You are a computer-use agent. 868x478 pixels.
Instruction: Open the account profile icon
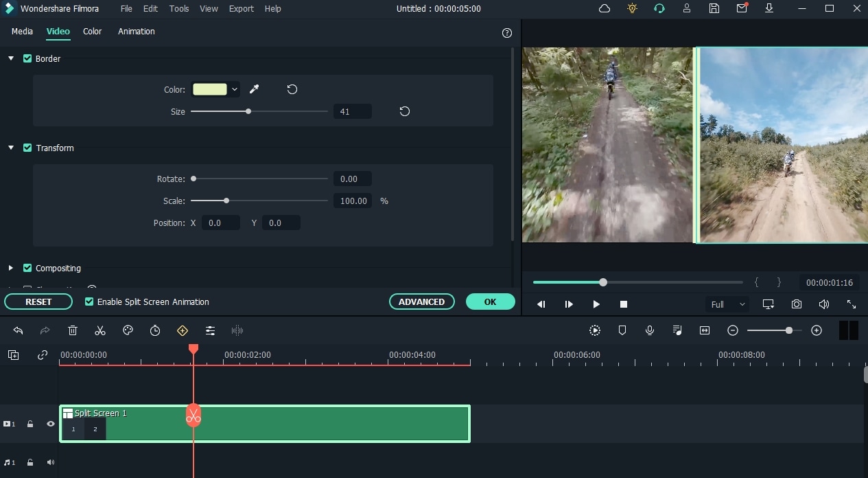coord(687,9)
